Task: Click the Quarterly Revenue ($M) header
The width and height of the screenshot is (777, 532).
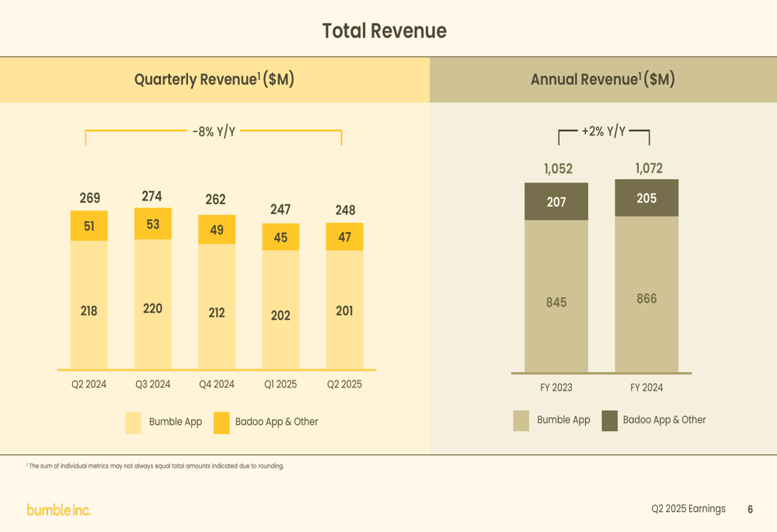Action: coord(214,80)
